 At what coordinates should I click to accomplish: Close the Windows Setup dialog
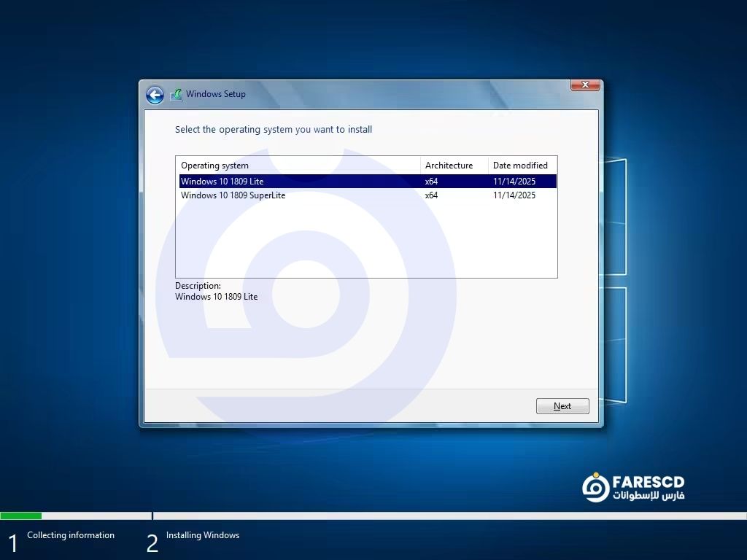585,85
